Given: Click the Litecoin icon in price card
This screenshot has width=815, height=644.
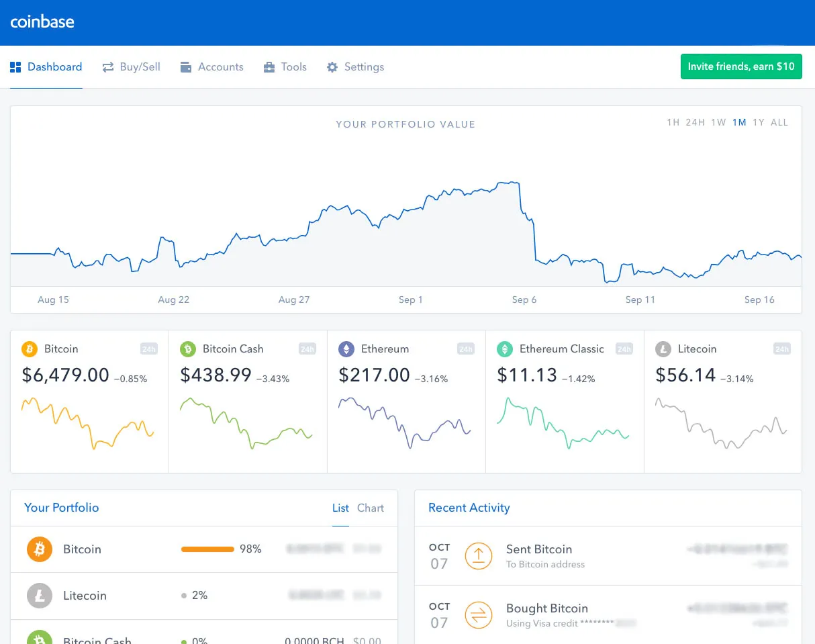Looking at the screenshot, I should (x=663, y=349).
